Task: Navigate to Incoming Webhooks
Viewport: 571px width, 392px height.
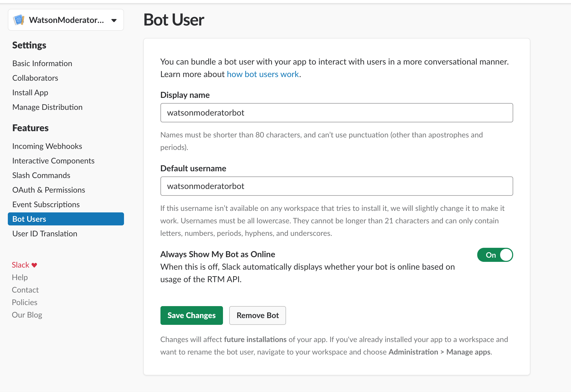Action: tap(47, 146)
